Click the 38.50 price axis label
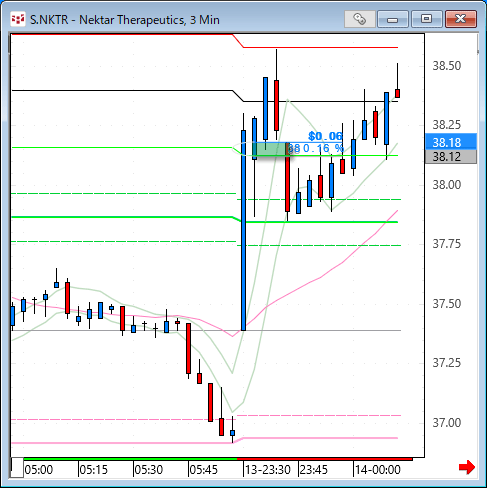The width and height of the screenshot is (487, 488). tap(447, 66)
